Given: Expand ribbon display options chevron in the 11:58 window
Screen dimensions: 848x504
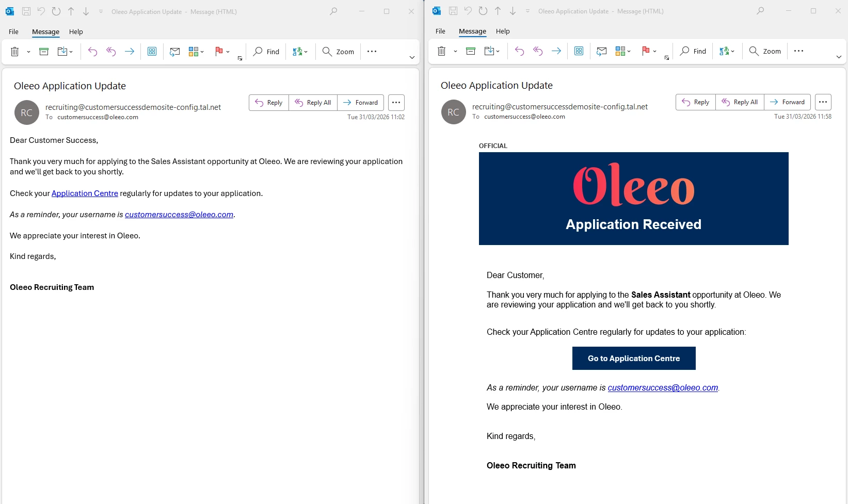Looking at the screenshot, I should pos(839,57).
